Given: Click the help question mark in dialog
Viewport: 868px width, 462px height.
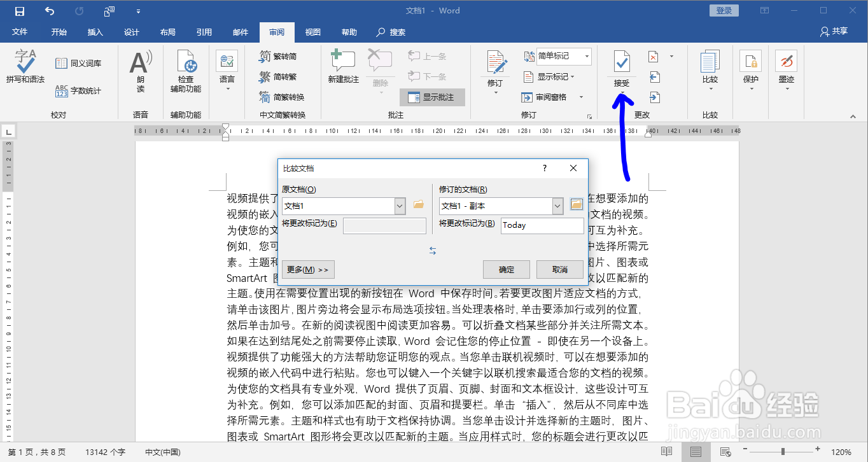Looking at the screenshot, I should coord(545,168).
